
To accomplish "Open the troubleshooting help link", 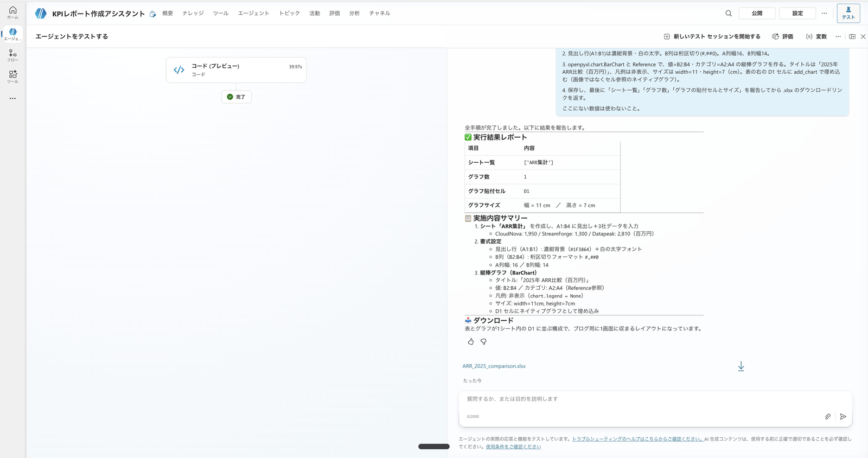I will 637,439.
